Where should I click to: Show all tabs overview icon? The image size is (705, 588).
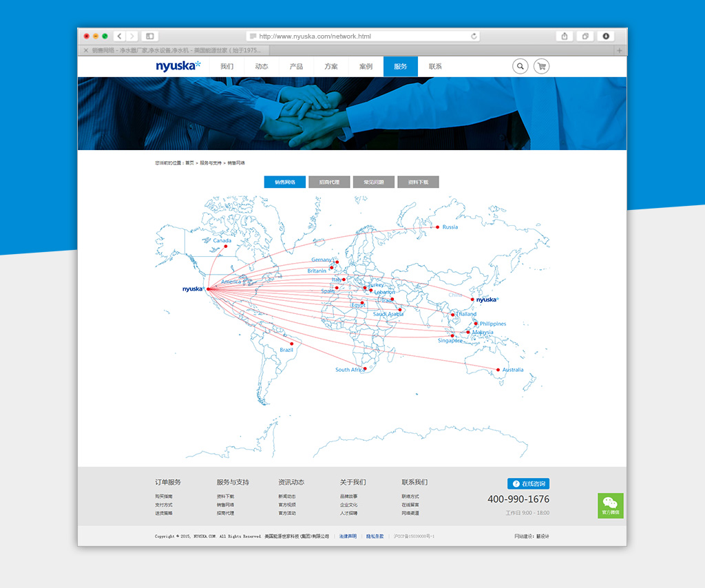585,36
